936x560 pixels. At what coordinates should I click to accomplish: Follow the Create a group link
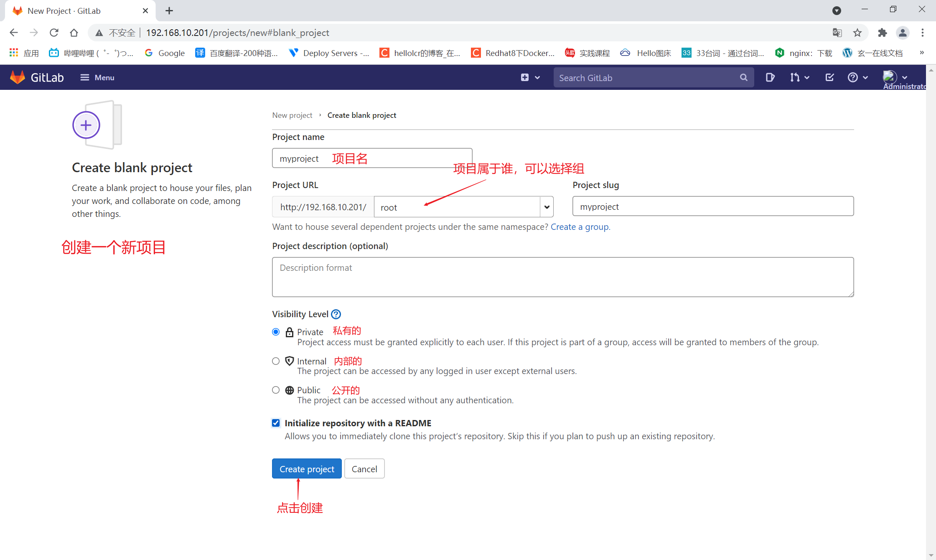coord(580,227)
